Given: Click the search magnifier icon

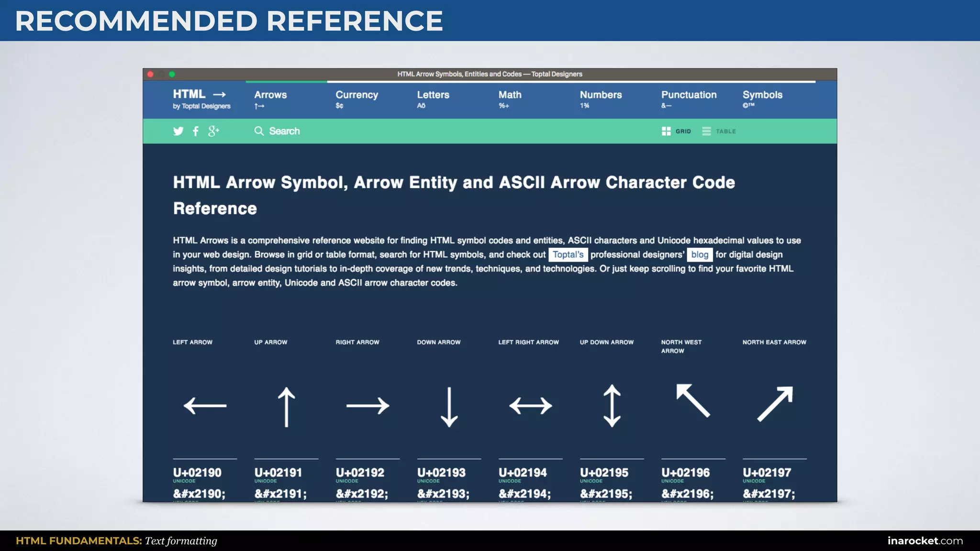Looking at the screenshot, I should coord(259,131).
